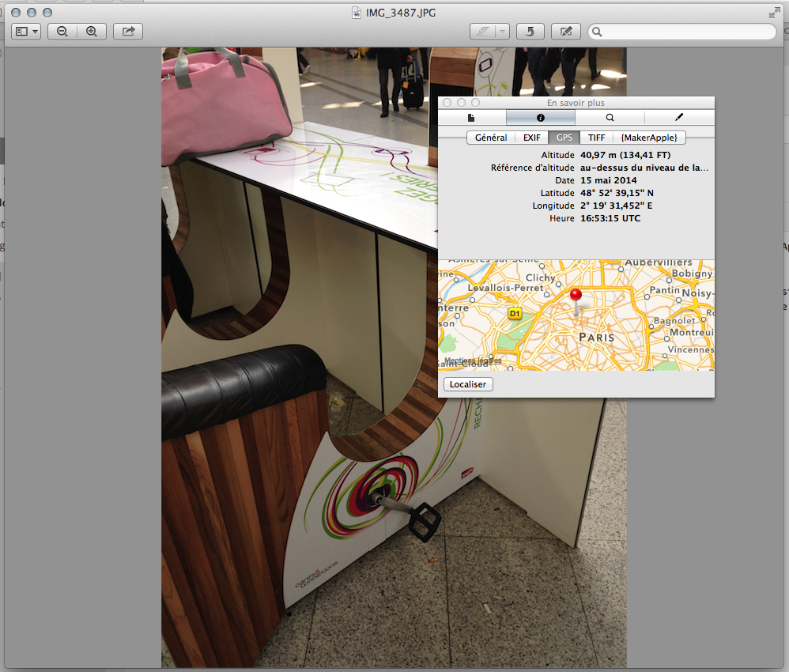
Task: Click the PARIS label on the map
Action: click(x=597, y=338)
